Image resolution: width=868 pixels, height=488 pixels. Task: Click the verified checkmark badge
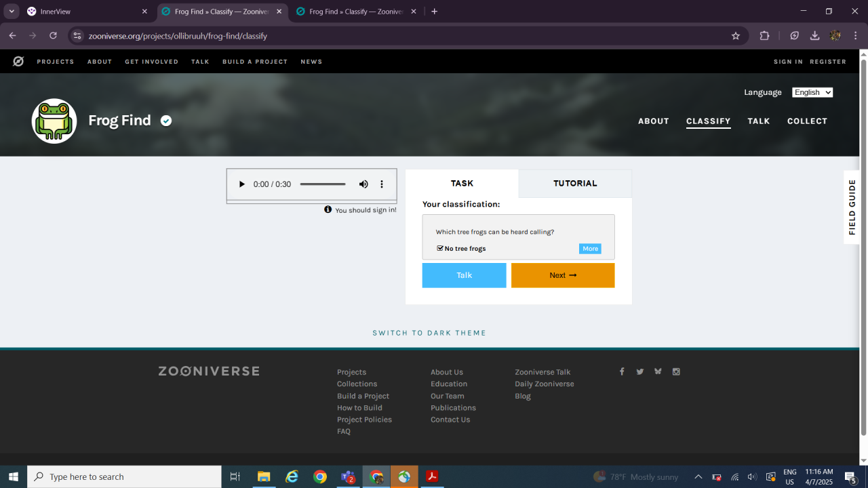point(166,121)
